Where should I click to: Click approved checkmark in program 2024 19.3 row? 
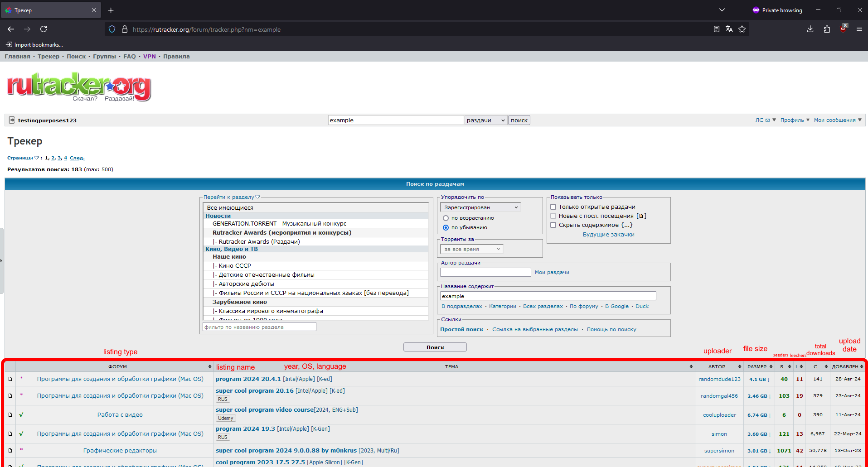21,434
